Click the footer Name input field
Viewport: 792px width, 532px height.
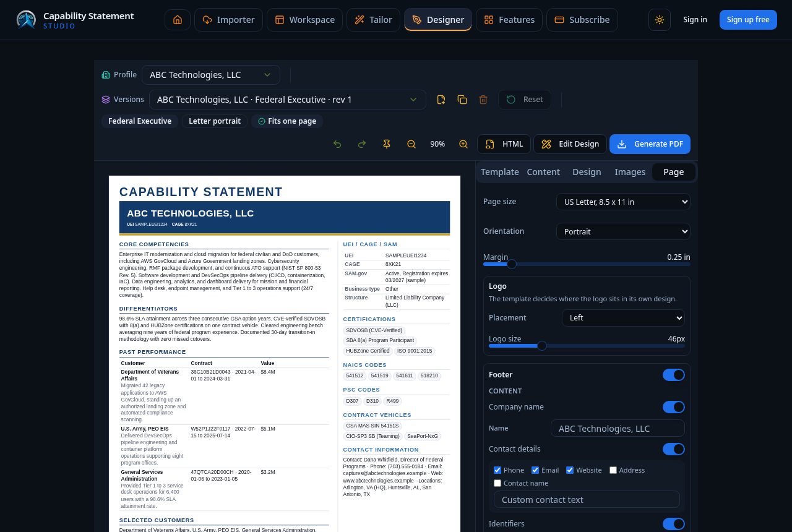[x=618, y=429]
